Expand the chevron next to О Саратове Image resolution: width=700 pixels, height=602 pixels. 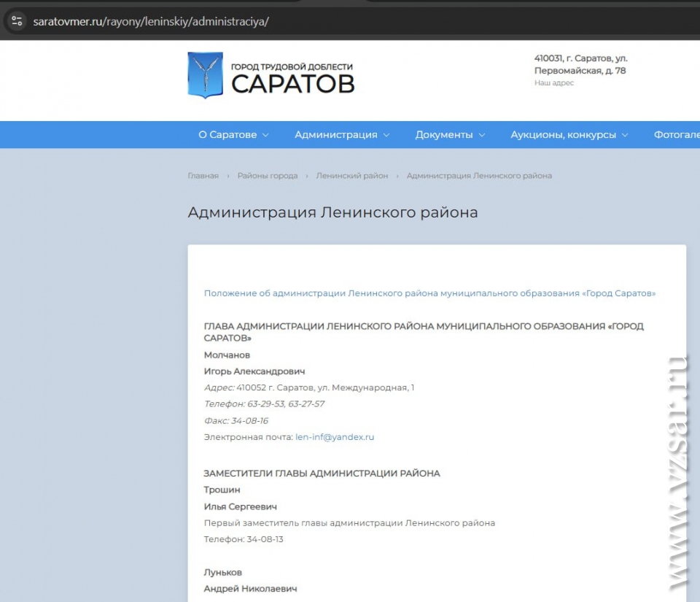pyautogui.click(x=265, y=135)
